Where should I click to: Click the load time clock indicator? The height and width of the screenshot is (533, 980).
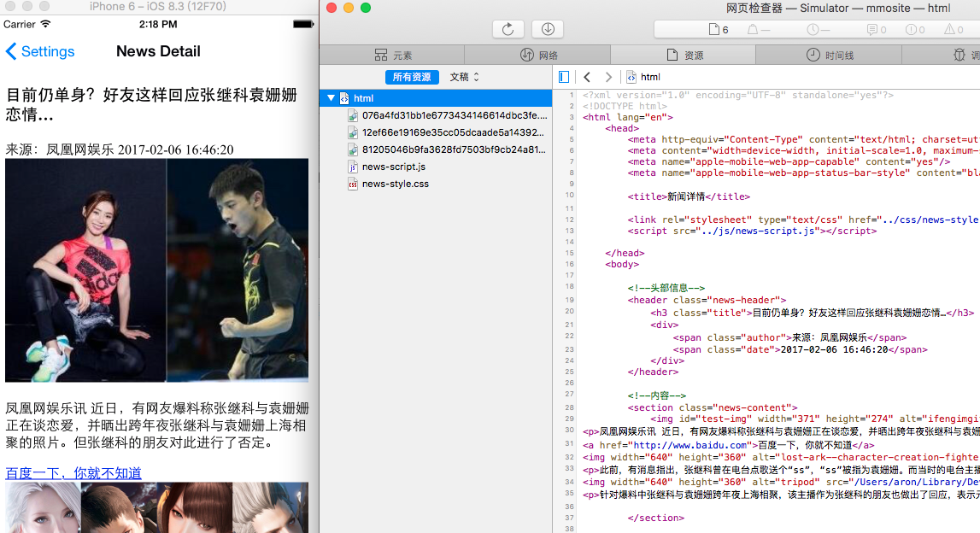pyautogui.click(x=818, y=29)
